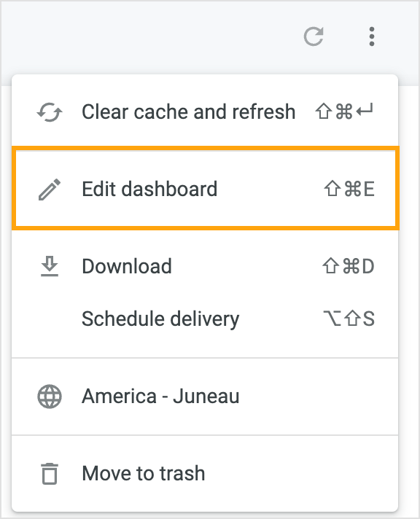Click the Shift-Command-D shortcut label
This screenshot has height=519, width=420.
click(x=348, y=266)
